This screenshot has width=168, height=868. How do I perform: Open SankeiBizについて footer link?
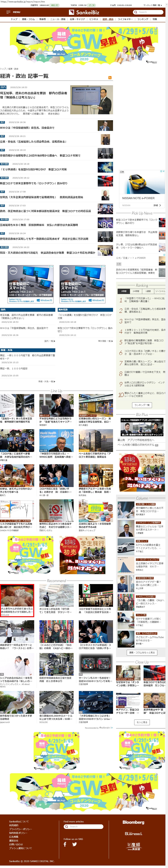coord(19,821)
